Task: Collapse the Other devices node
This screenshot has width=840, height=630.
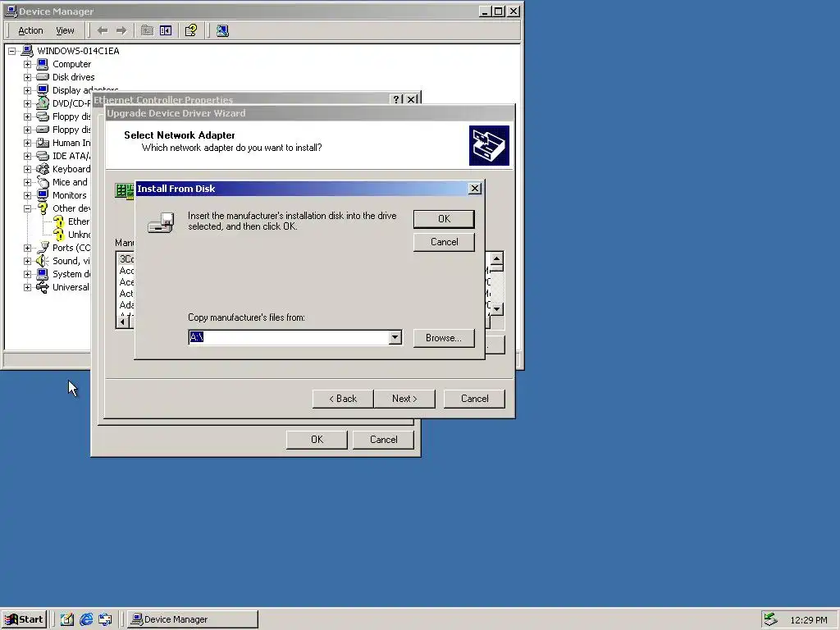Action: 27,208
